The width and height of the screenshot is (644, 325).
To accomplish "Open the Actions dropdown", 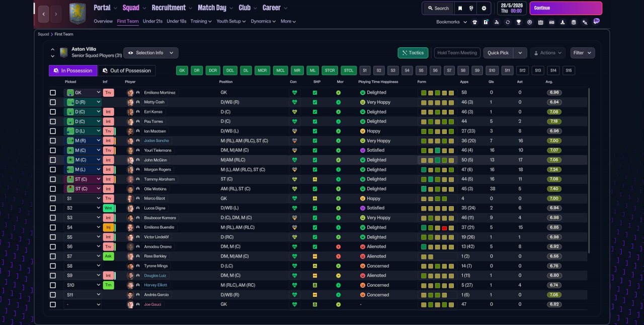I will [x=548, y=53].
